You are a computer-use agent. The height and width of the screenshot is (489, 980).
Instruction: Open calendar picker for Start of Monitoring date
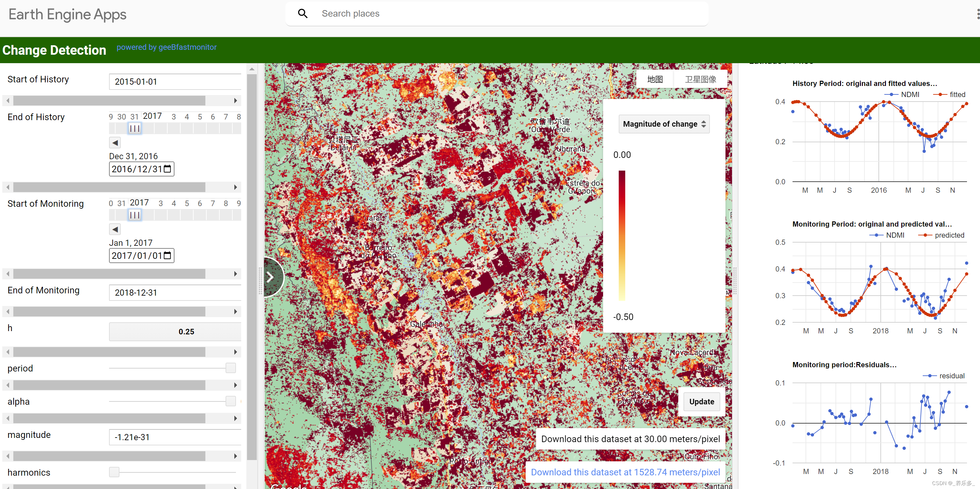[x=167, y=255]
